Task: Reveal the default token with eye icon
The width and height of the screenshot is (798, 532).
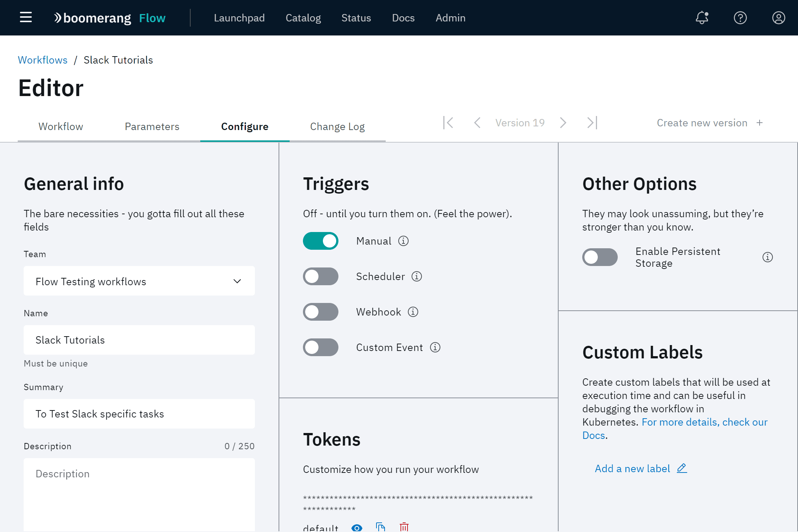Action: pos(357,528)
